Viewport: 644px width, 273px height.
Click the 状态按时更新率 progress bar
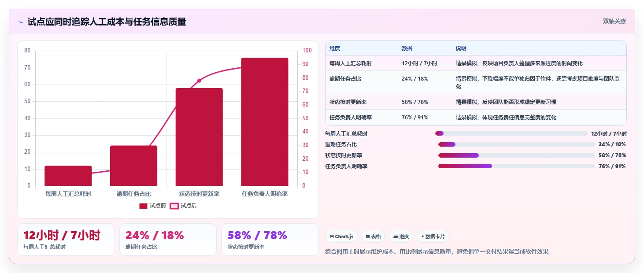click(x=517, y=155)
